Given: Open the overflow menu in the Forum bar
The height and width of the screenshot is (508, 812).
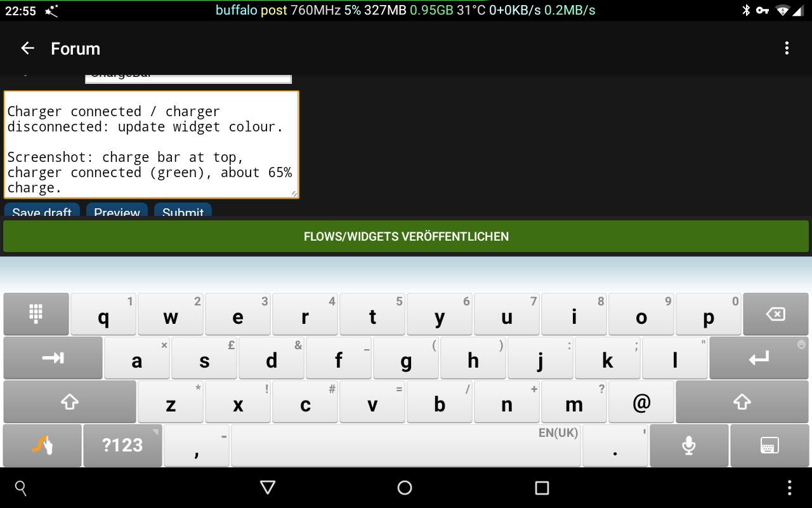Looking at the screenshot, I should point(787,48).
